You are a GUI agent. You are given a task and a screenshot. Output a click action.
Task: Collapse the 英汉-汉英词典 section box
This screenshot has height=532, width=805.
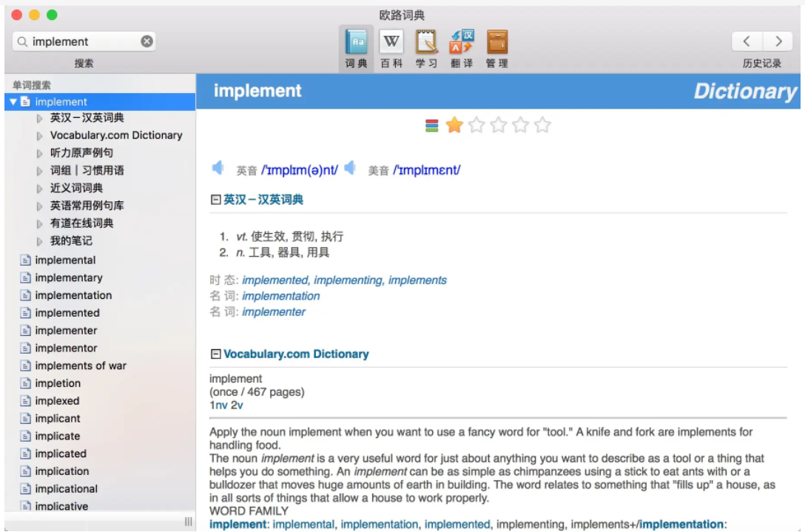click(215, 199)
